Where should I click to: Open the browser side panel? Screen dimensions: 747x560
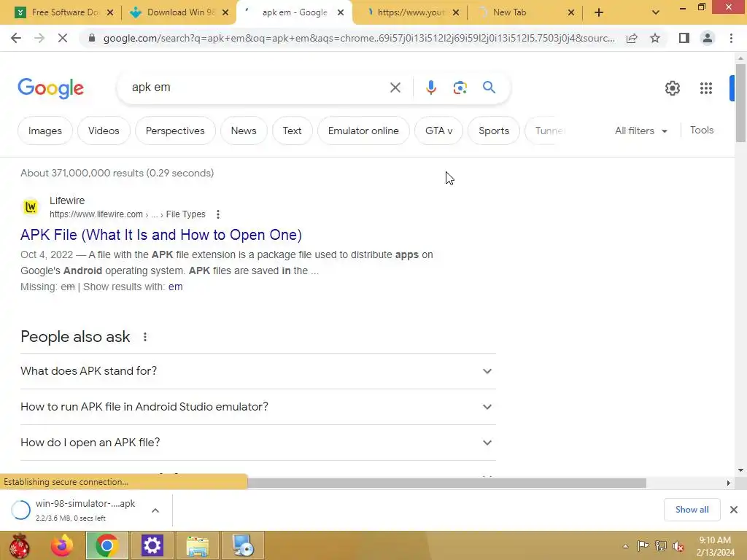click(x=684, y=38)
